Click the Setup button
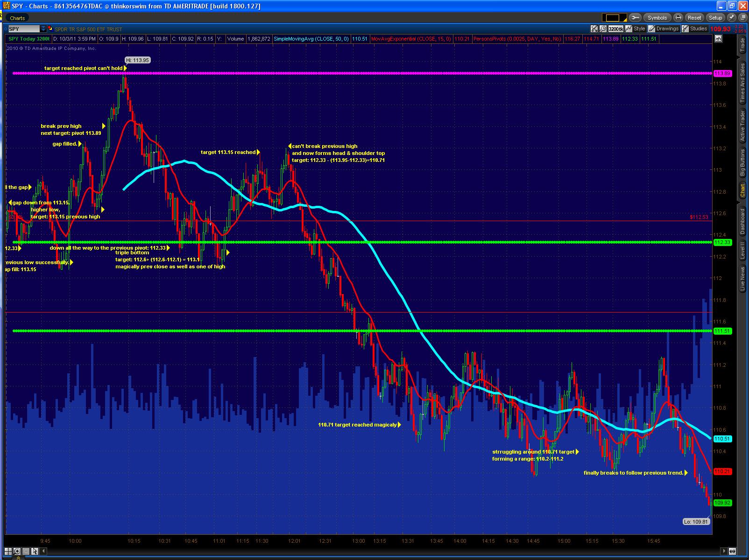Image resolution: width=749 pixels, height=560 pixels. tap(715, 18)
